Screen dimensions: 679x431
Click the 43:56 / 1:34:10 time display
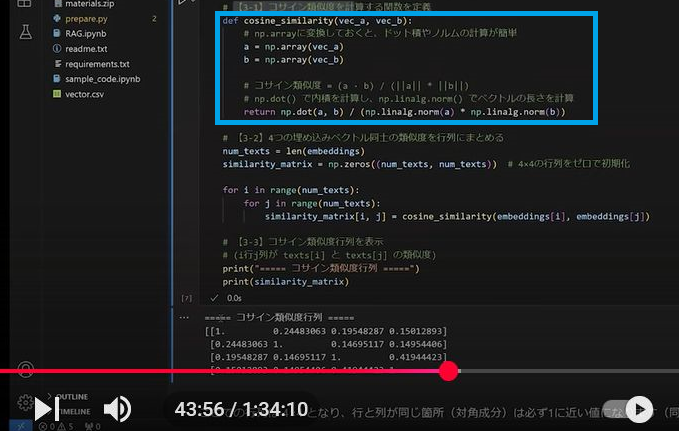[x=241, y=409]
